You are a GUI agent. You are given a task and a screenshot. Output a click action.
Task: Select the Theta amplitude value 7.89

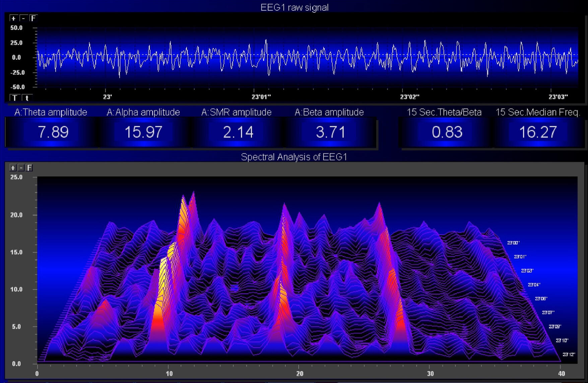pos(53,132)
